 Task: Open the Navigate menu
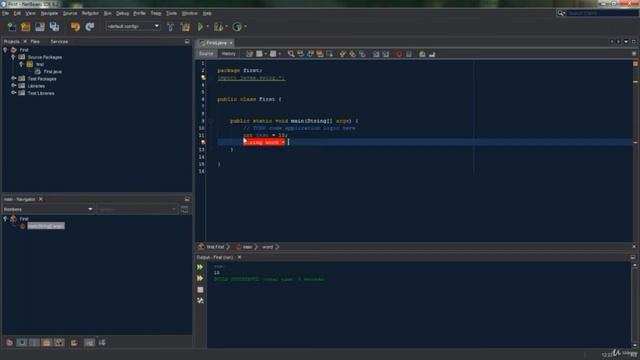[x=49, y=13]
